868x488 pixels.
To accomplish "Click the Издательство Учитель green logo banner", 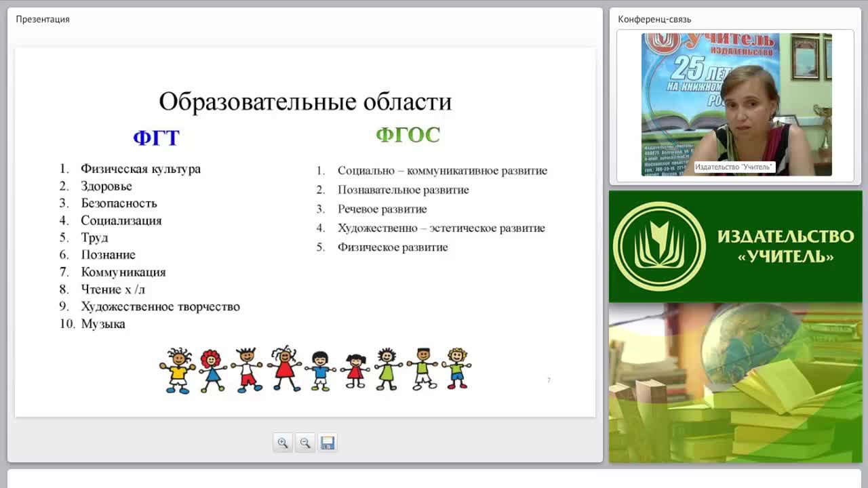I will (736, 247).
